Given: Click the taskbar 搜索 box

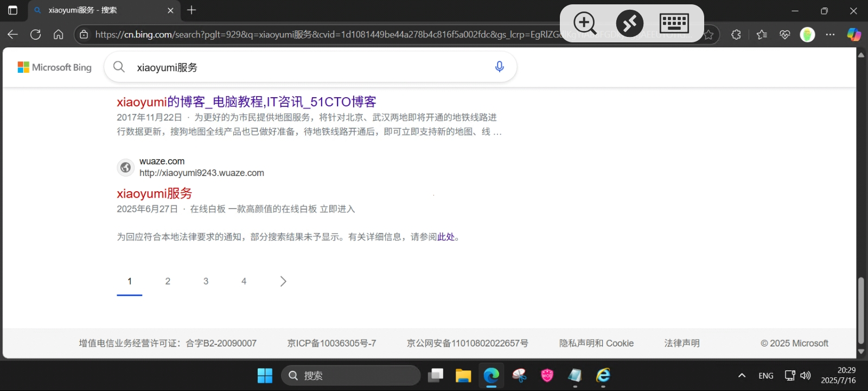Looking at the screenshot, I should 351,376.
